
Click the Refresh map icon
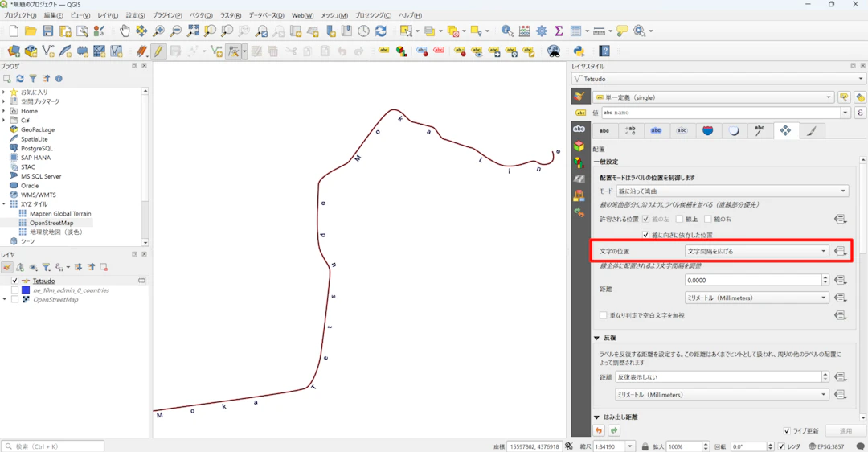(381, 31)
